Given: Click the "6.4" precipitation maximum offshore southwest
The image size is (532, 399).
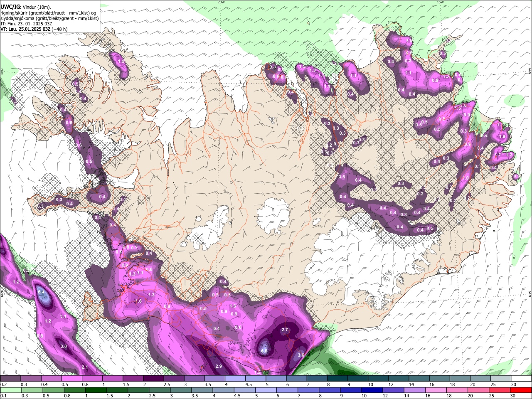Looking at the screenshot, I should tap(41, 292).
